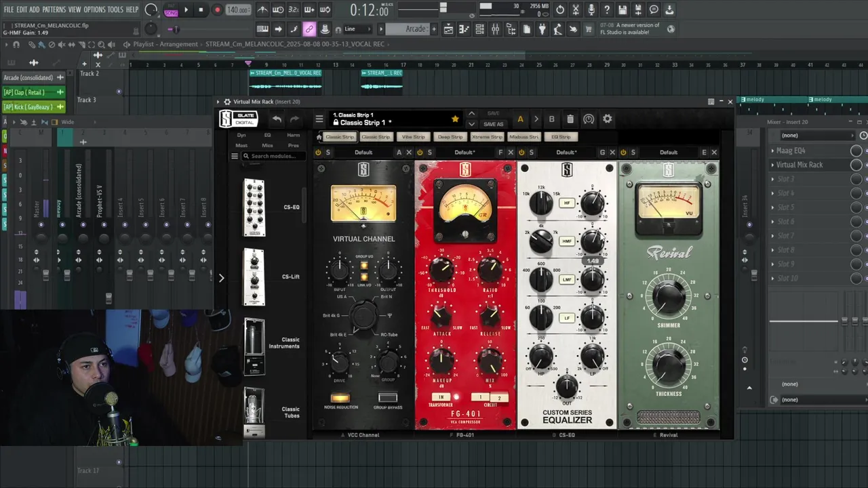Select the A comparison setting

point(520,119)
